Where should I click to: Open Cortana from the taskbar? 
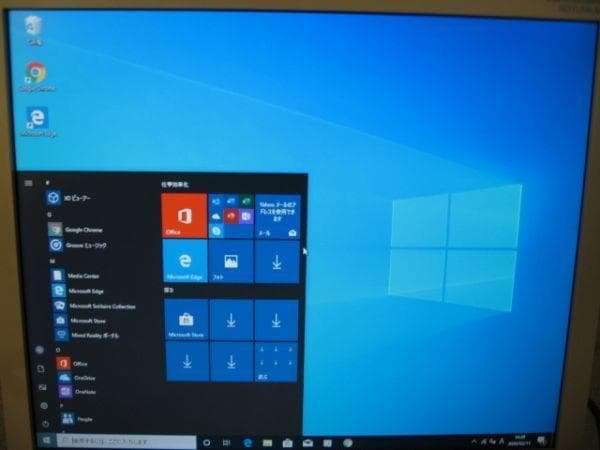pyautogui.click(x=207, y=443)
